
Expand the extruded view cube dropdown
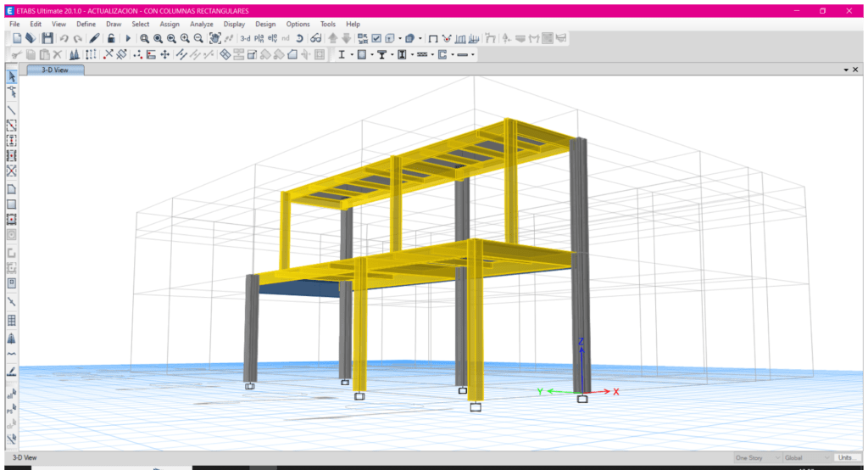(400, 38)
